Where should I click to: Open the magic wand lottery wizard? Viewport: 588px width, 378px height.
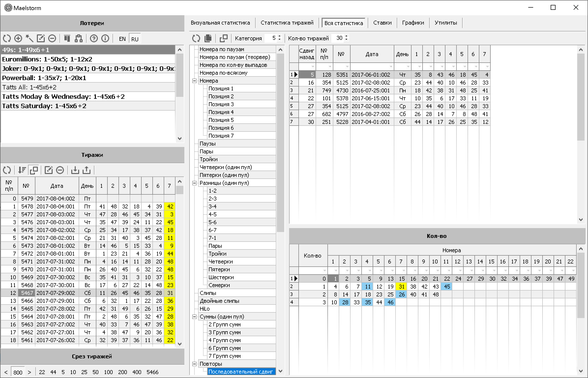tap(29, 39)
